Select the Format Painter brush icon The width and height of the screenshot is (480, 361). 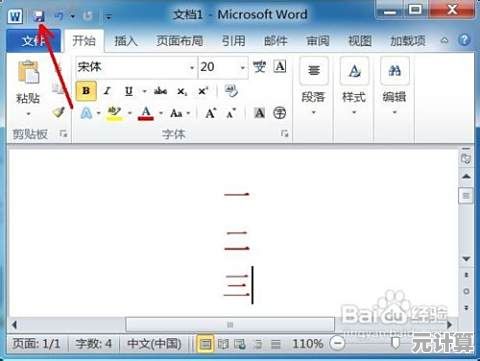(x=58, y=112)
